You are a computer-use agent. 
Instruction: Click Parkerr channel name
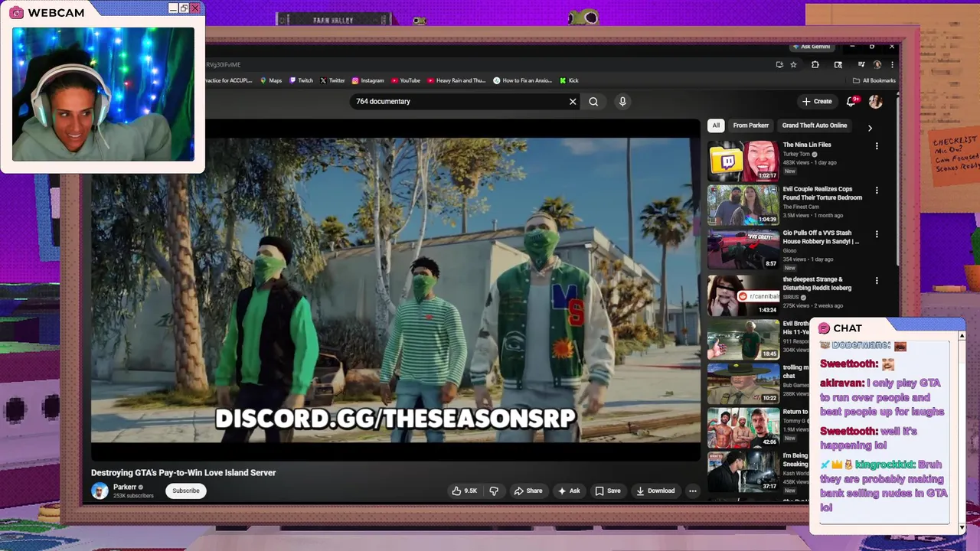click(x=125, y=487)
